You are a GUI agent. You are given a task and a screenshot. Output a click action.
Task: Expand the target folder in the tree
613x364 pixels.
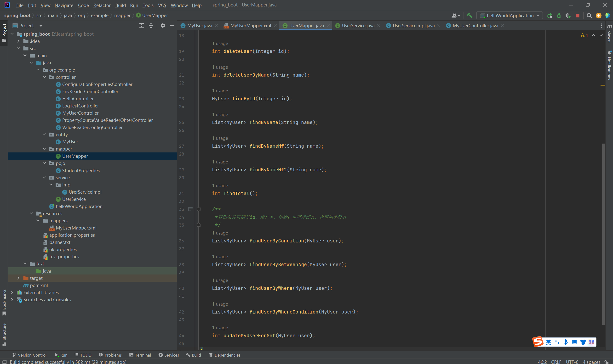(x=19, y=278)
